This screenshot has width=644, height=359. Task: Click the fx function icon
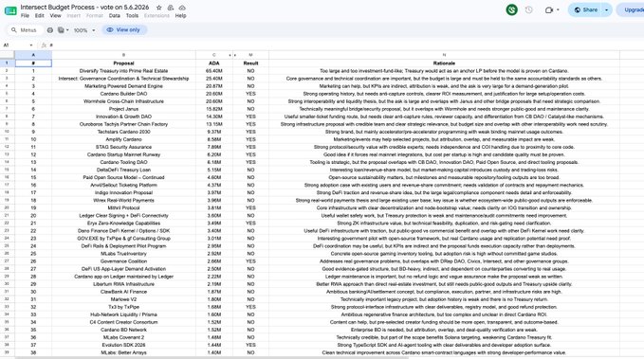pyautogui.click(x=44, y=45)
